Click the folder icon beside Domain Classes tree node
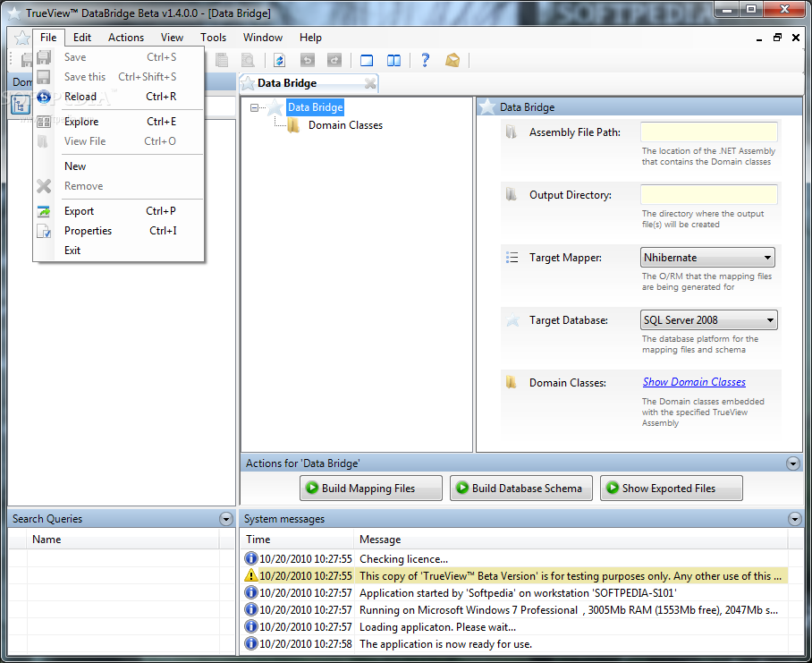 point(293,125)
